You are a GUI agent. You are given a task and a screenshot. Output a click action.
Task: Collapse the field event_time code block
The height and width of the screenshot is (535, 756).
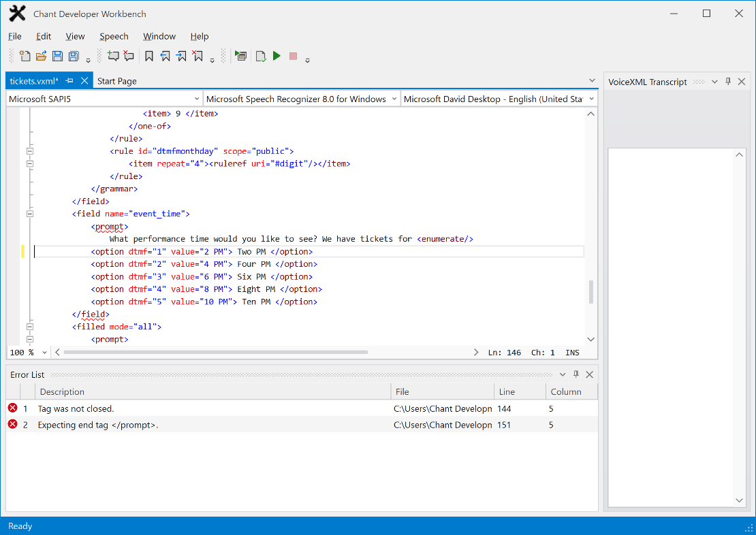tap(29, 213)
